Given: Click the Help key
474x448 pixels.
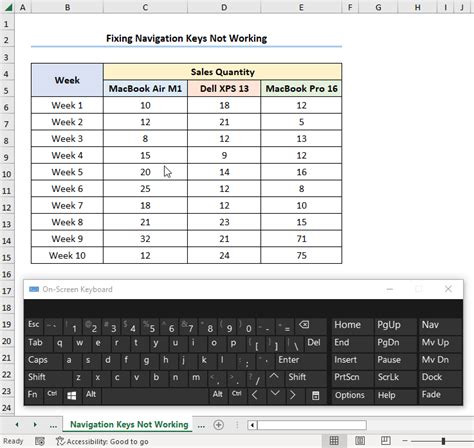Looking at the screenshot, I should [395, 395].
